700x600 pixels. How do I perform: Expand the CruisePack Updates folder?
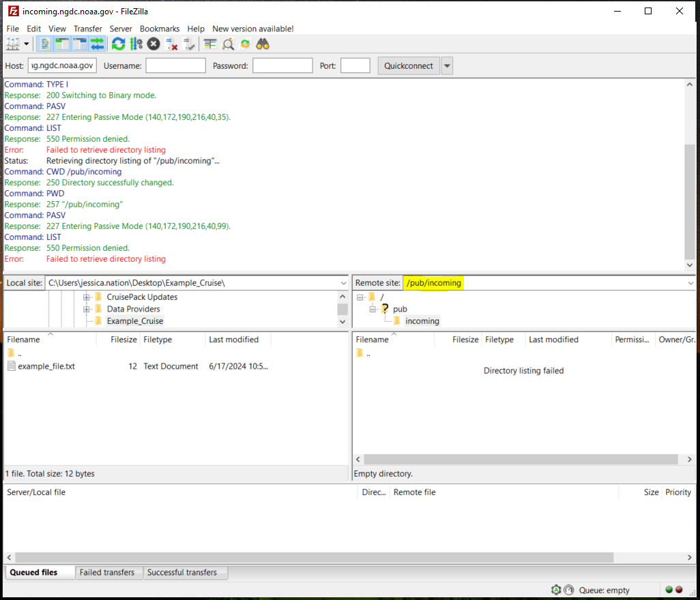(x=87, y=297)
